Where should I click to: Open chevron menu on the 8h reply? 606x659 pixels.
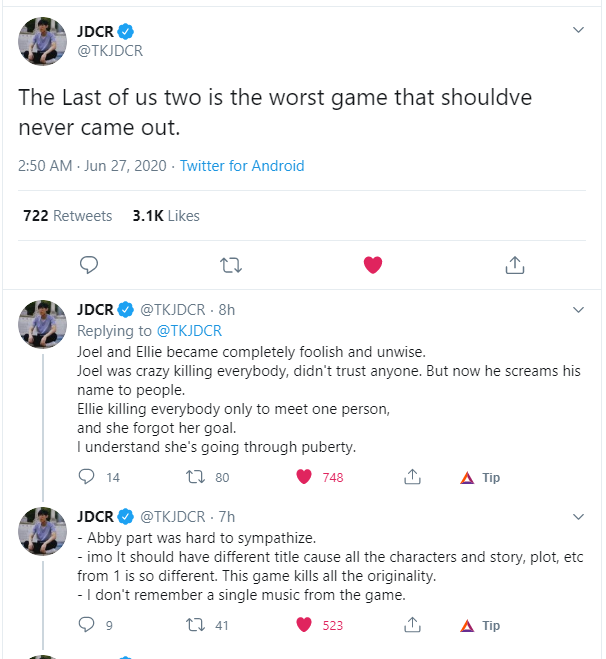pyautogui.click(x=579, y=310)
